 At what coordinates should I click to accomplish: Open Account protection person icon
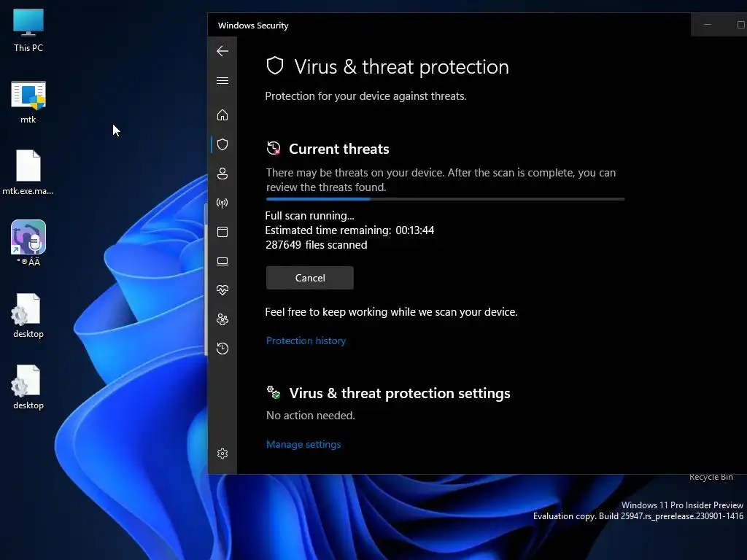(x=222, y=174)
